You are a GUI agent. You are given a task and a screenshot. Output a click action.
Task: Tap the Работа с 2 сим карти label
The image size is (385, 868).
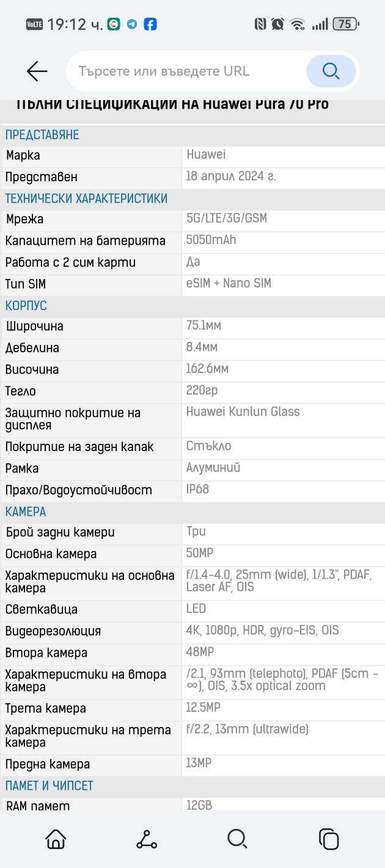coord(70,262)
